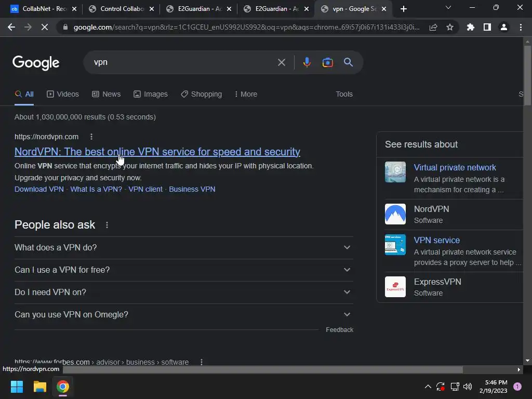Open VPN client sitelink

tap(145, 189)
